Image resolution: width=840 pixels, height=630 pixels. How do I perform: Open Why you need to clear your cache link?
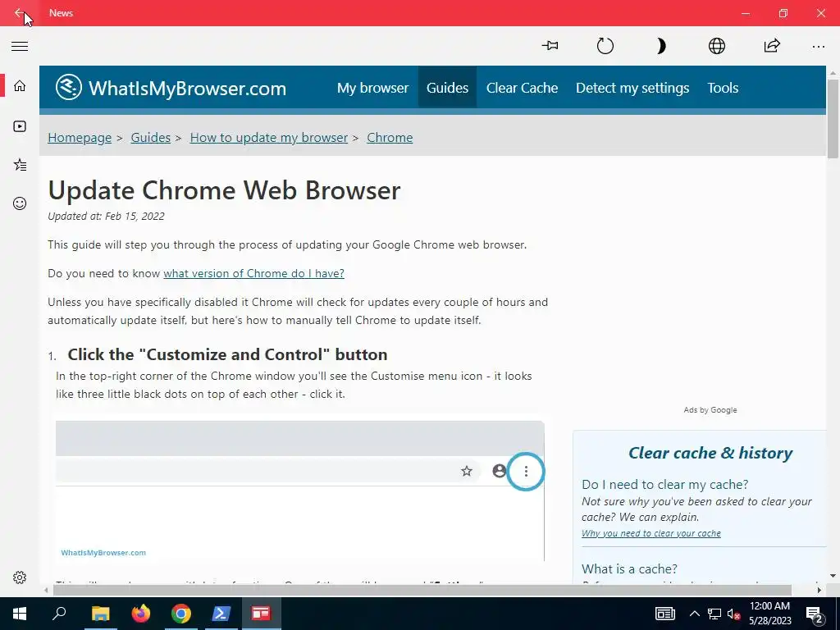pos(651,533)
